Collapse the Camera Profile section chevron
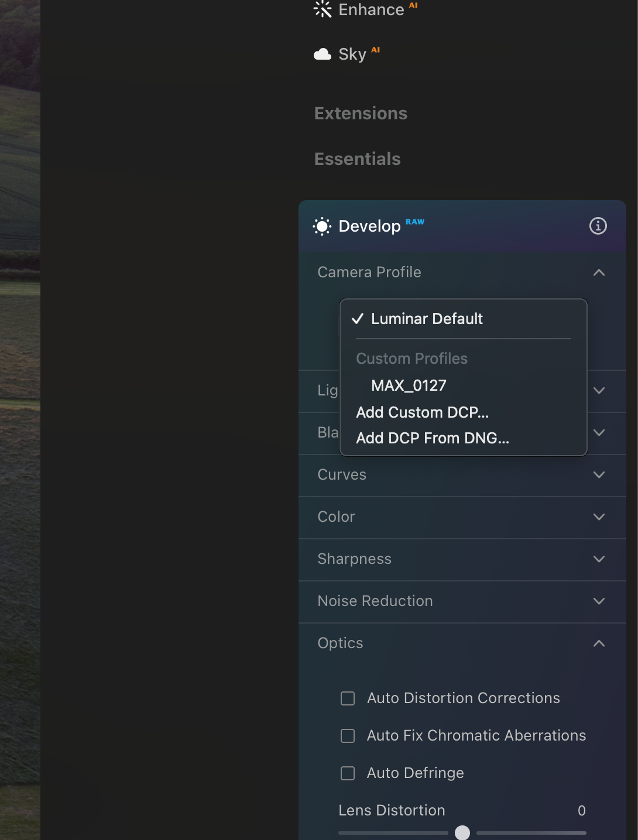This screenshot has height=840, width=638. [599, 273]
